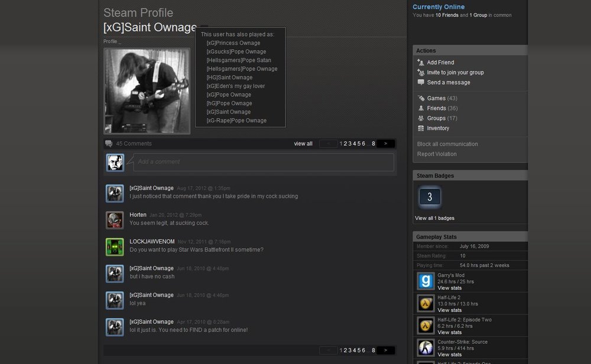
Task: Click 'Send a message' link
Action: point(449,83)
